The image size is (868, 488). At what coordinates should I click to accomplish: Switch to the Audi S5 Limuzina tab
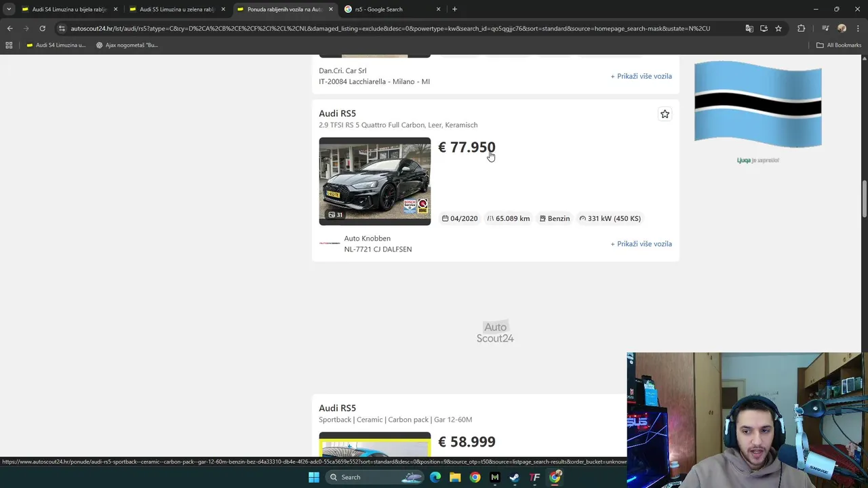click(x=176, y=9)
